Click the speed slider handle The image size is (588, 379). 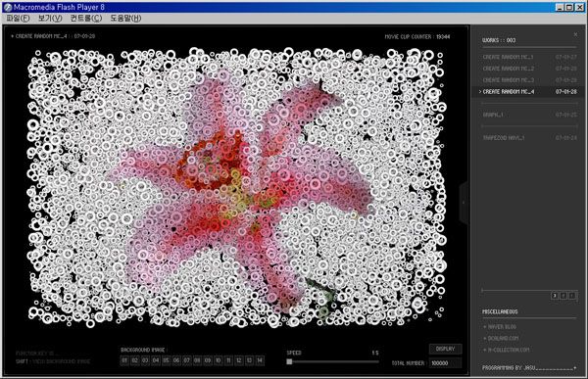click(x=289, y=361)
